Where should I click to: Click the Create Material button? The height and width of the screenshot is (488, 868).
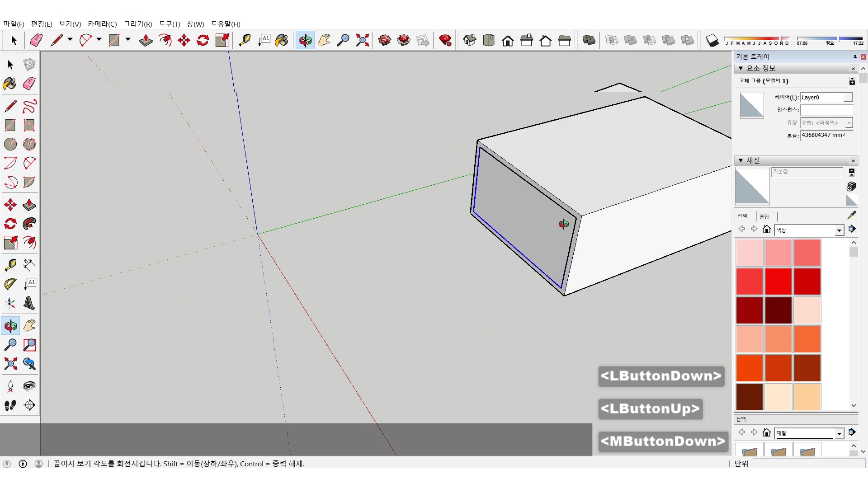[851, 186]
